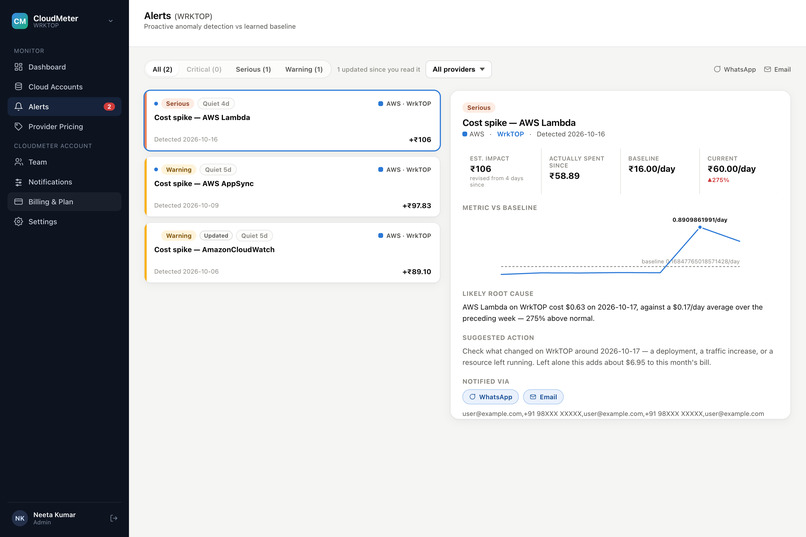Select the Alerts sidebar item
The height and width of the screenshot is (537, 806).
tap(64, 106)
